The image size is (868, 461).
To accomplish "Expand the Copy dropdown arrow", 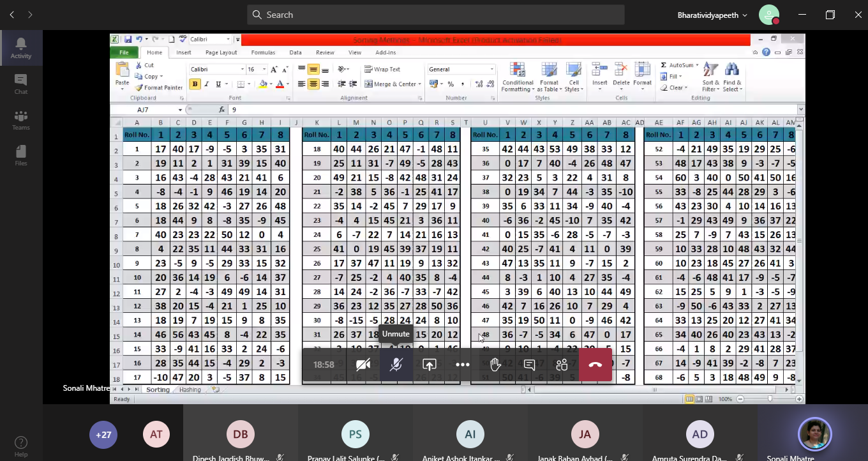I will click(x=161, y=77).
